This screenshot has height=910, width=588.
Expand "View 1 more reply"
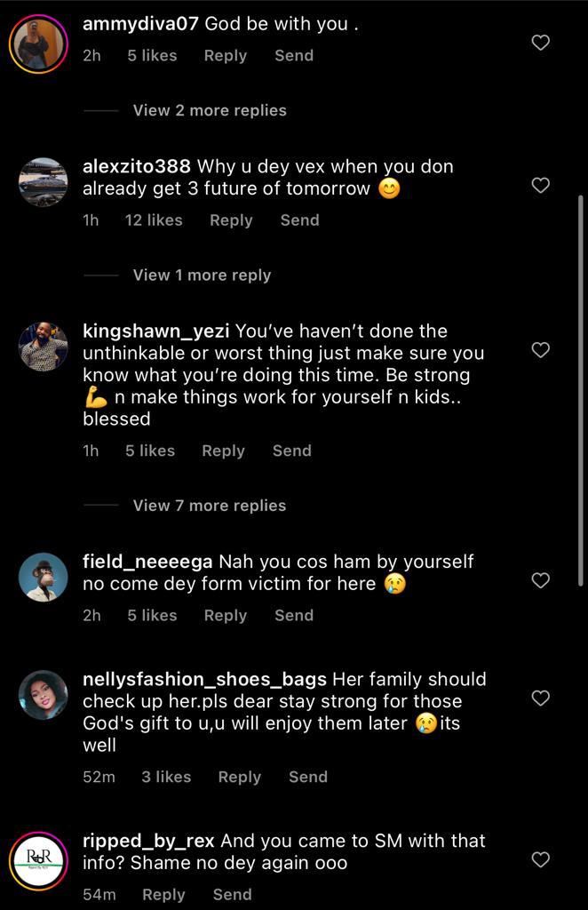pos(202,275)
